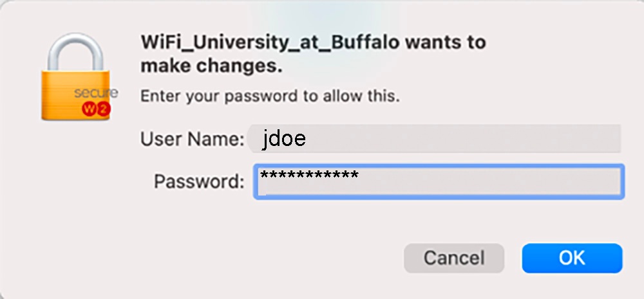Click the "make changes." heading line
The width and height of the screenshot is (644, 299).
(211, 66)
